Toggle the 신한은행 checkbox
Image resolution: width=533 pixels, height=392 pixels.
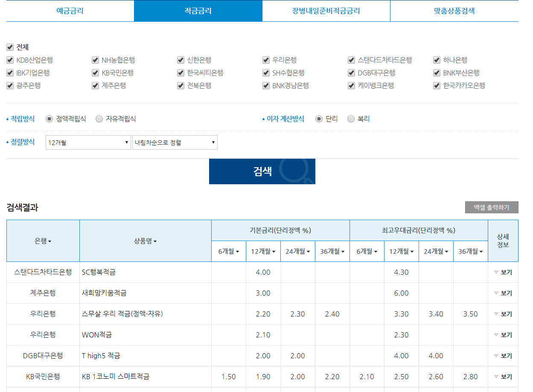point(181,60)
